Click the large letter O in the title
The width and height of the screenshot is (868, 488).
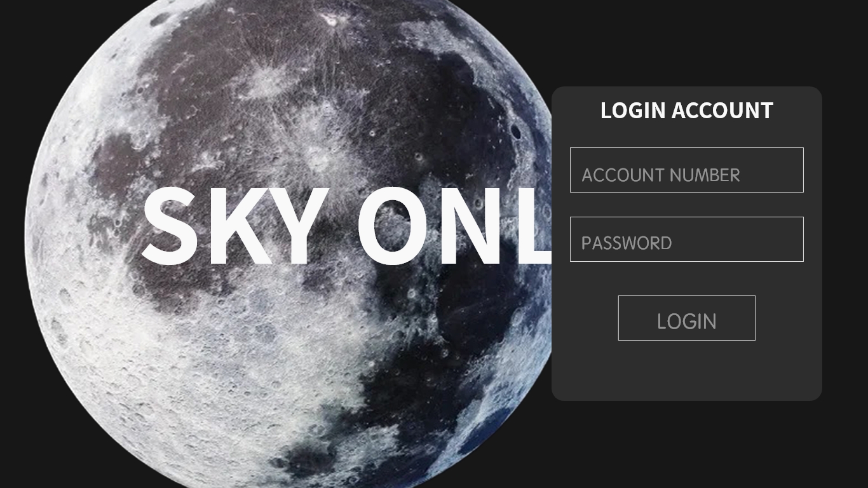click(x=394, y=227)
